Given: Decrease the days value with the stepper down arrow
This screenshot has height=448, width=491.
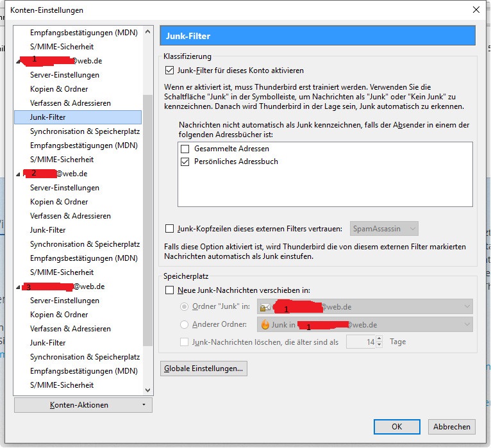Looking at the screenshot, I should pos(379,345).
